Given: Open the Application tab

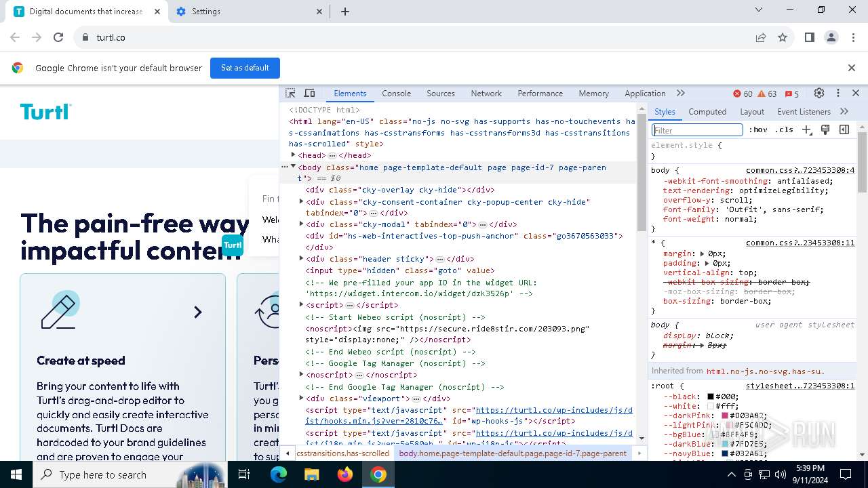Looking at the screenshot, I should [645, 94].
